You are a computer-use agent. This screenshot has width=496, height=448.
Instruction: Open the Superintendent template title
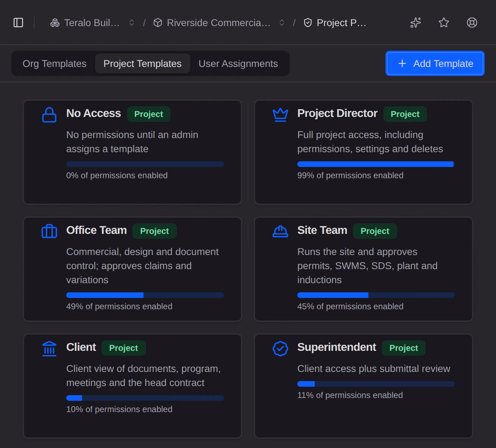click(x=336, y=347)
